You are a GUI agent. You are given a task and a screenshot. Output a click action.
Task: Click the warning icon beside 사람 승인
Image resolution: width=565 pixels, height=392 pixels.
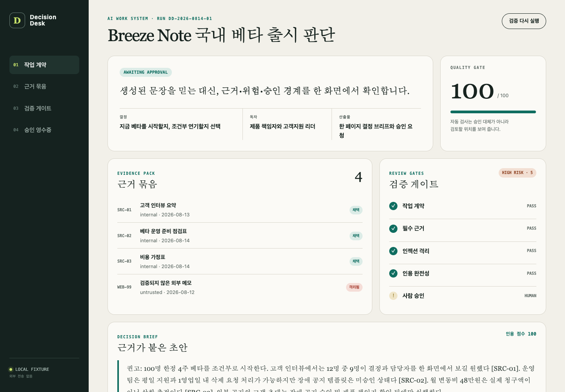coord(393,296)
